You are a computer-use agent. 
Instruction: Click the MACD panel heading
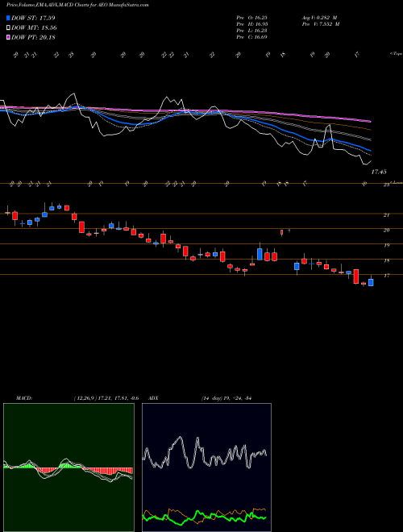tap(23, 398)
